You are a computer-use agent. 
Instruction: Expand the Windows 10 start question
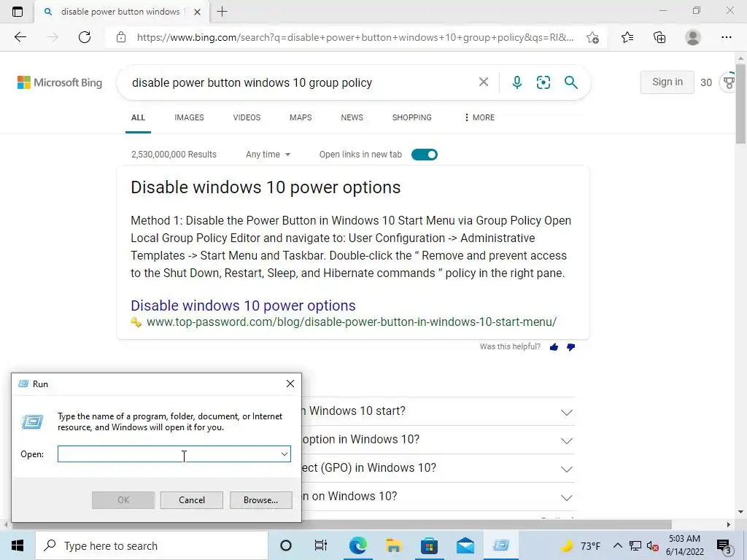coord(566,413)
